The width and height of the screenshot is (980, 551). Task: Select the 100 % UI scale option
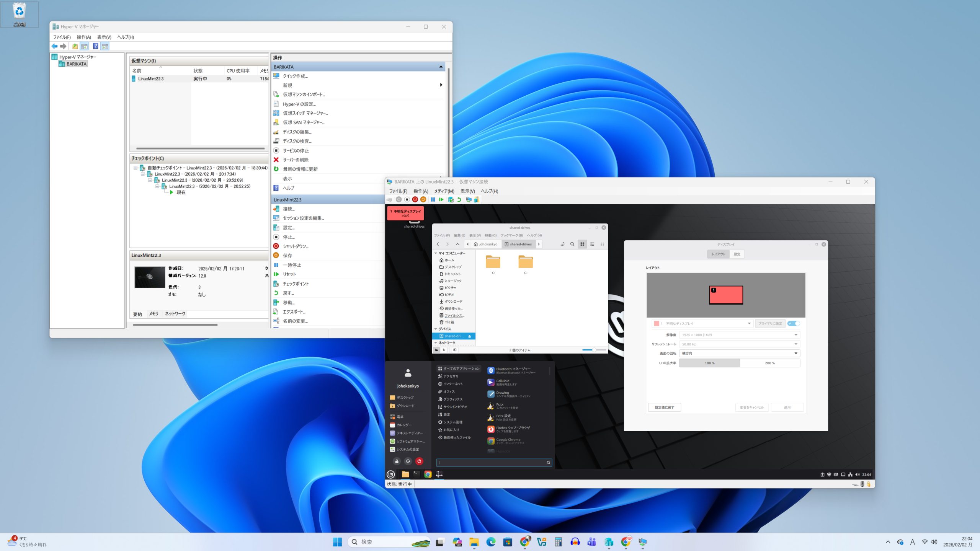point(709,363)
